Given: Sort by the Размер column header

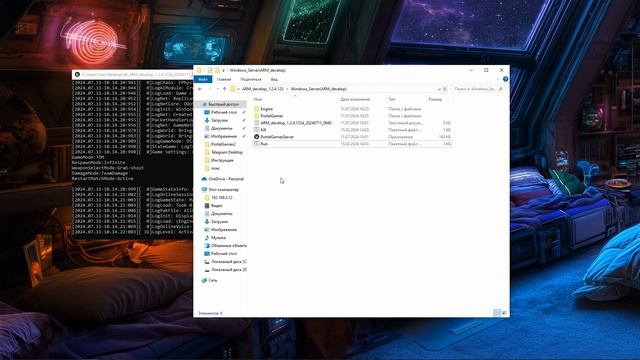Looking at the screenshot, I should [x=435, y=99].
